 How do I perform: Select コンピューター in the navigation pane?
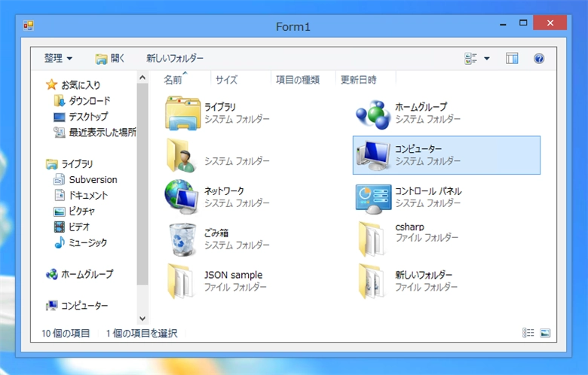pos(84,306)
